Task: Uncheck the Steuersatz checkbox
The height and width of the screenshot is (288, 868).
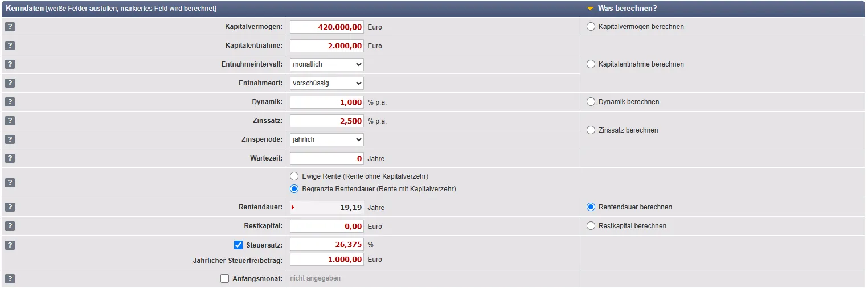Action: pos(239,245)
